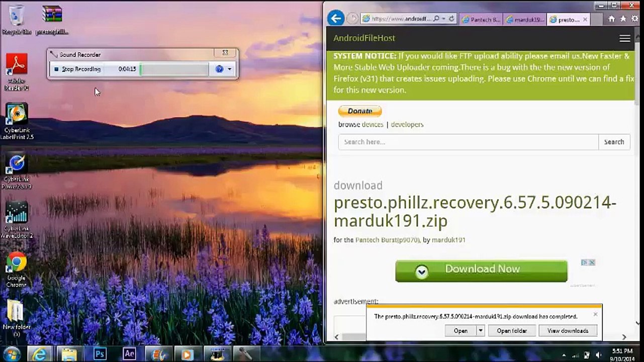Click the taskbar clock showing 5:51 PM

click(622, 354)
